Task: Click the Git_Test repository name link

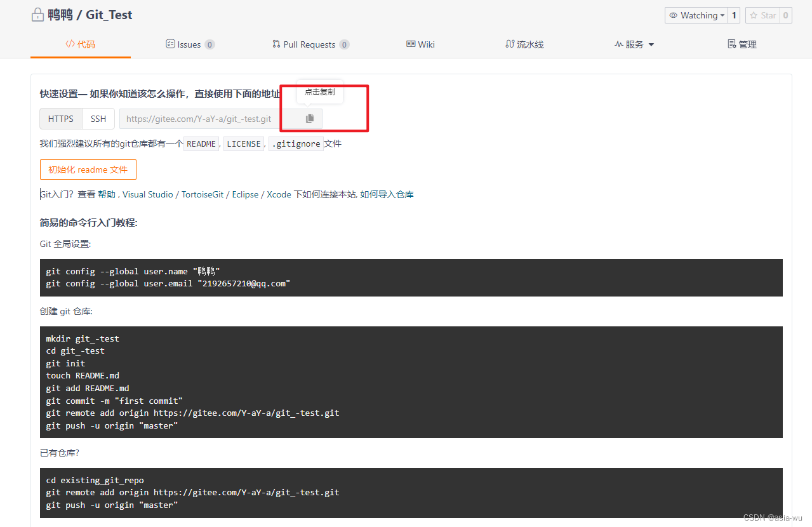Action: (109, 15)
